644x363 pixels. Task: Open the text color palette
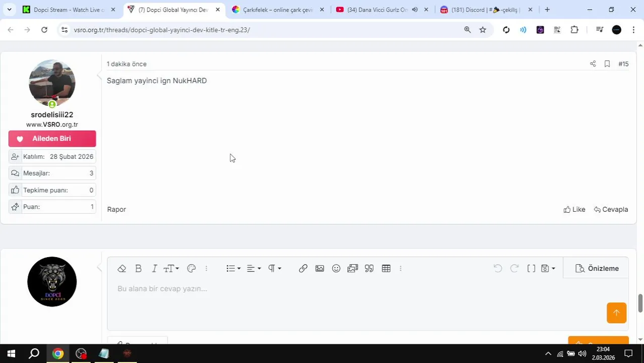(191, 269)
